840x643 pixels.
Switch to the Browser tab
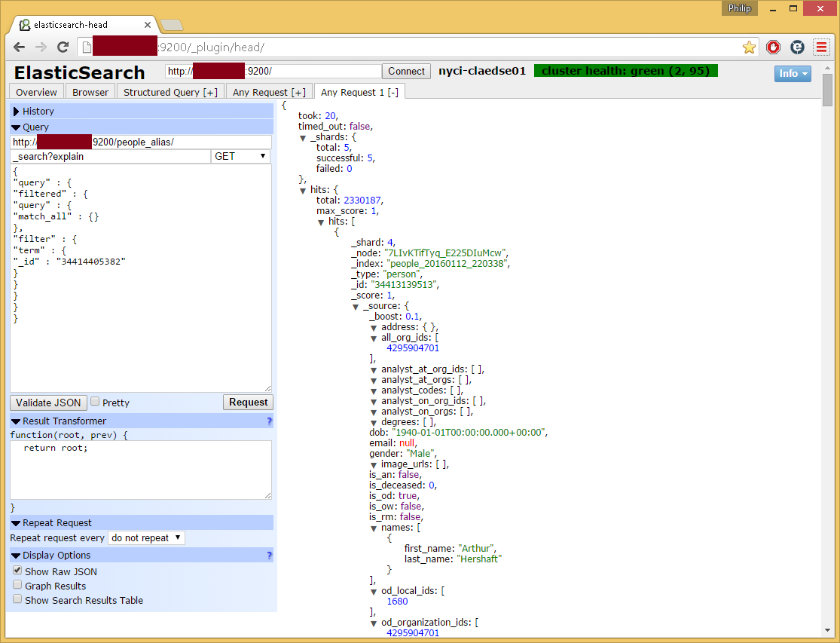point(90,92)
